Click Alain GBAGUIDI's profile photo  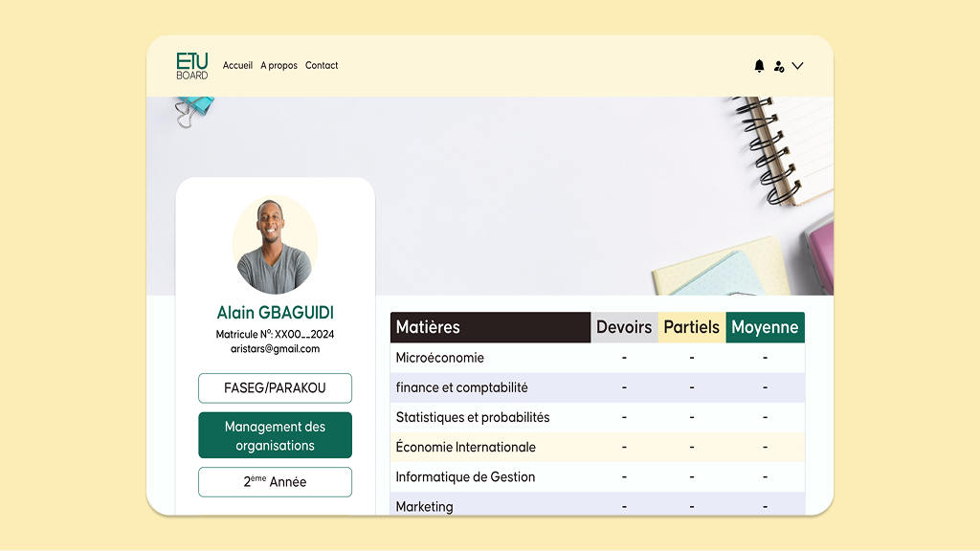(x=275, y=244)
